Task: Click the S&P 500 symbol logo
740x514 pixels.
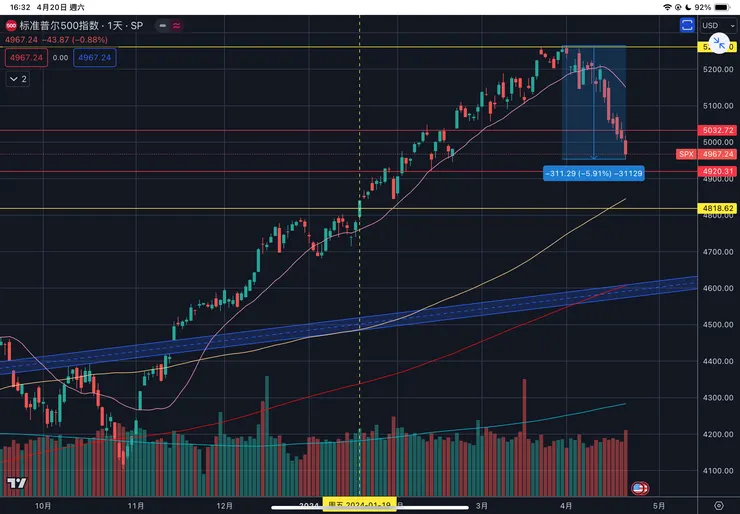Action: coord(11,24)
